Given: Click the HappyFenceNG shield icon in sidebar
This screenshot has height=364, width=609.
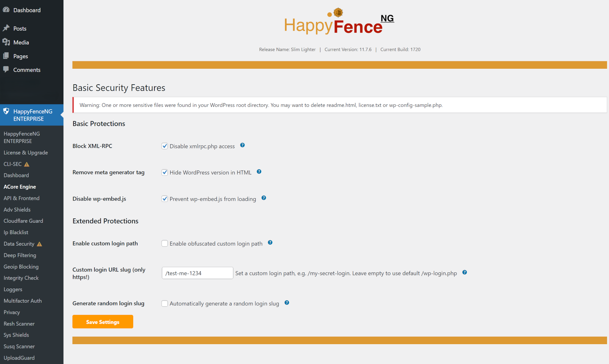Looking at the screenshot, I should pyautogui.click(x=6, y=111).
